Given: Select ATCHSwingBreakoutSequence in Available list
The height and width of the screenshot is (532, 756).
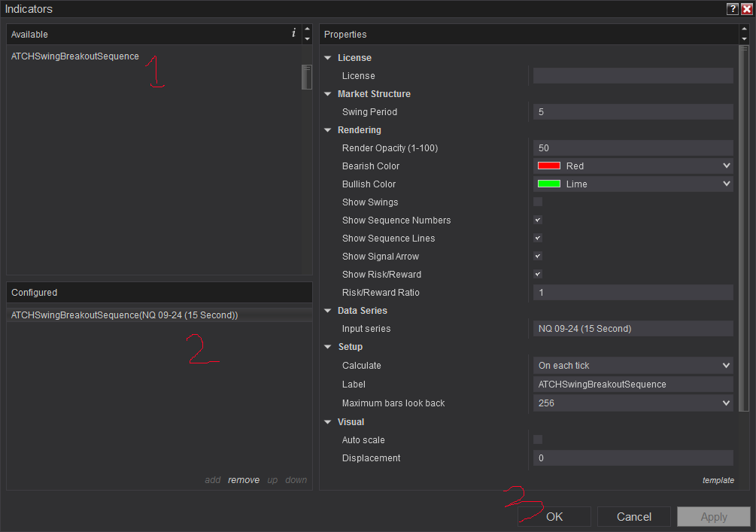Looking at the screenshot, I should 74,56.
